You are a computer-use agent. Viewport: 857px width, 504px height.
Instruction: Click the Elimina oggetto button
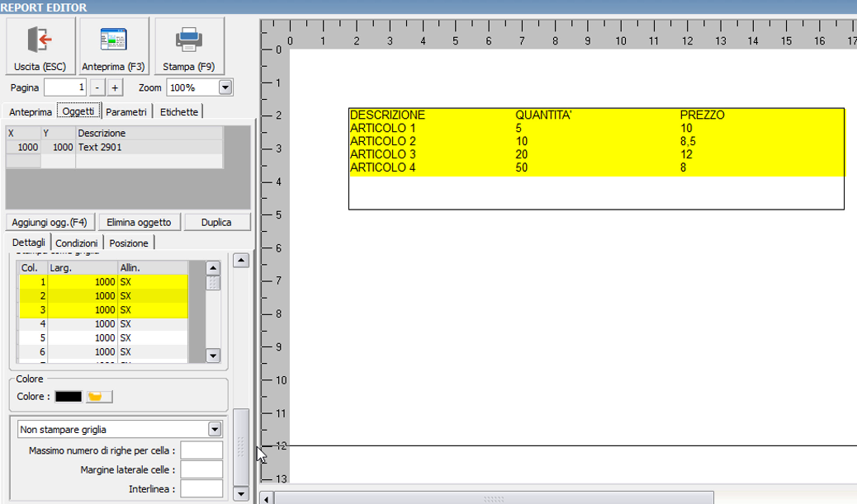tap(139, 223)
